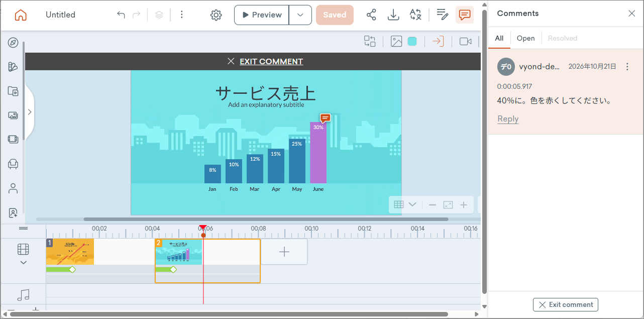Click the enter transition arrow icon

438,41
